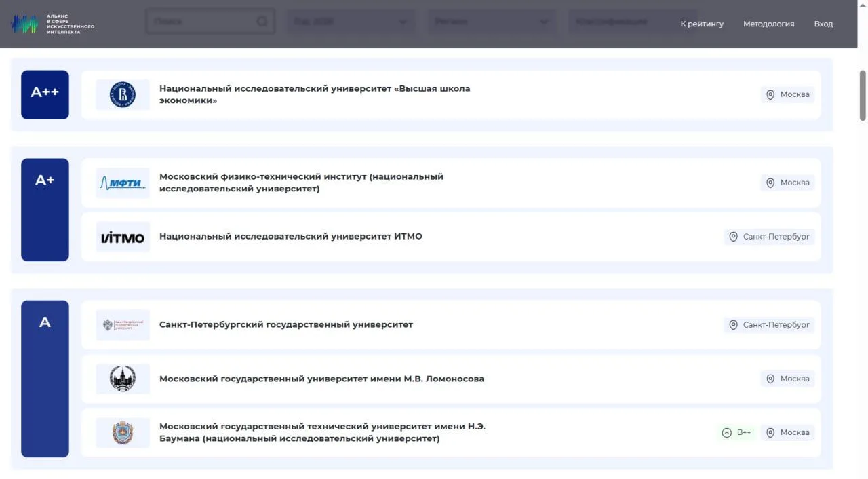Click Москва tag in Баумана row
Viewport: 868px width, 479px height.
tap(787, 433)
